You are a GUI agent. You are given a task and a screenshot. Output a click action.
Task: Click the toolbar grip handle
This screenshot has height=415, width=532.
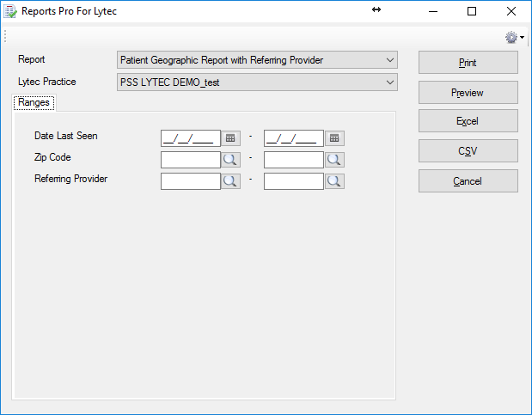pyautogui.click(x=5, y=36)
